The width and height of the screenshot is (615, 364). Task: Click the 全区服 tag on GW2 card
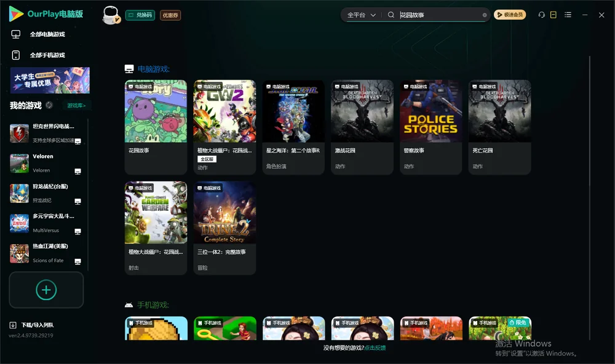pyautogui.click(x=207, y=159)
